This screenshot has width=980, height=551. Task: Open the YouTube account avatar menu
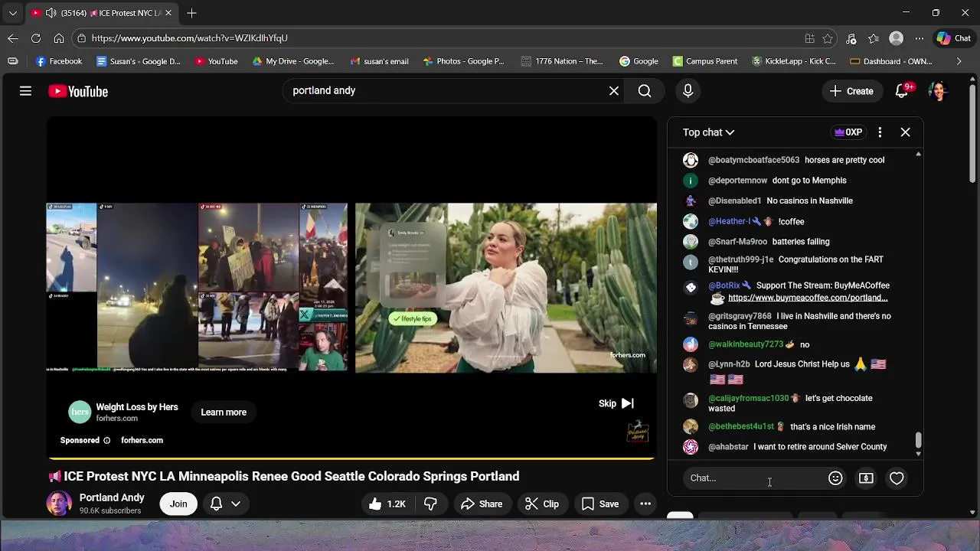point(939,91)
